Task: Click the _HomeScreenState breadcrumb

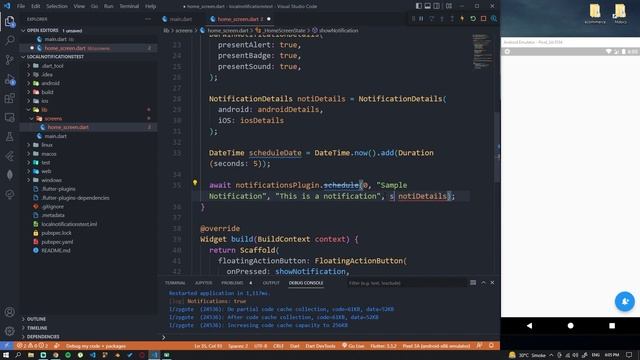Action: [284, 31]
